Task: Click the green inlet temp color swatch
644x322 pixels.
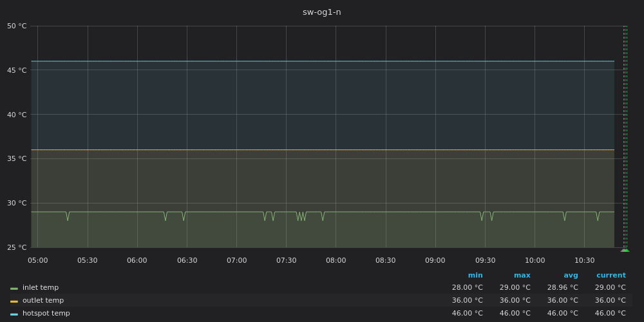Action: coord(14,289)
